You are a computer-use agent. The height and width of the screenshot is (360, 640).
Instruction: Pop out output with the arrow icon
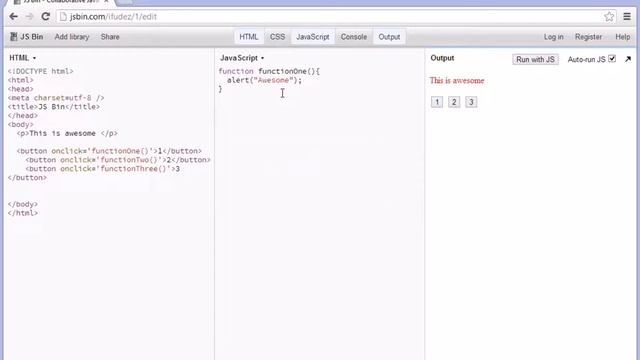point(628,59)
